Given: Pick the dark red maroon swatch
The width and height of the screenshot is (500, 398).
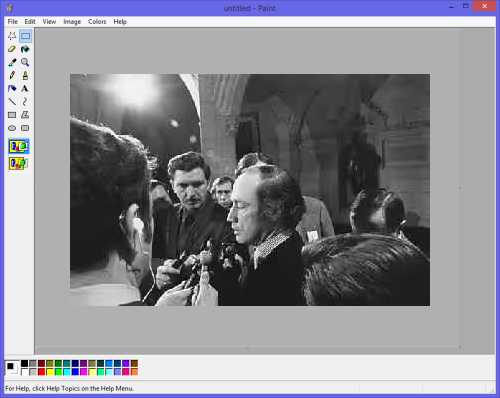Looking at the screenshot, I should (x=41, y=363).
